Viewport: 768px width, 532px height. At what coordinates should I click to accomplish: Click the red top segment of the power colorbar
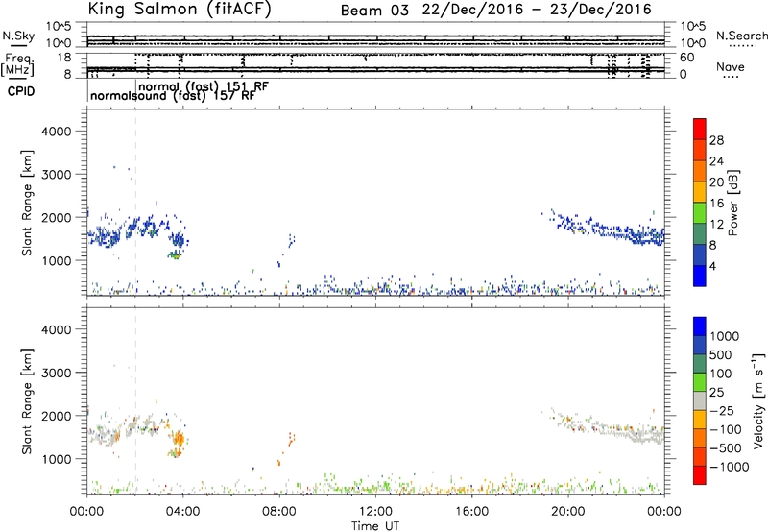point(700,129)
